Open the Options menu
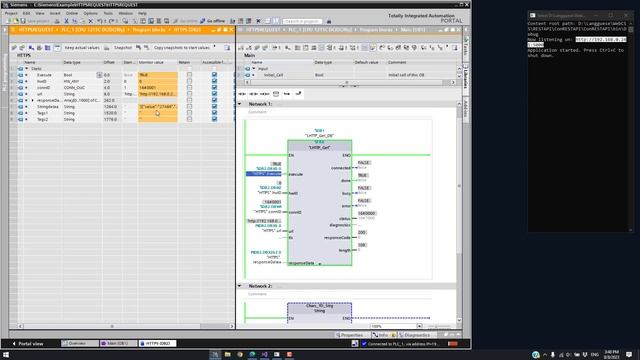The image size is (640, 360). point(90,13)
